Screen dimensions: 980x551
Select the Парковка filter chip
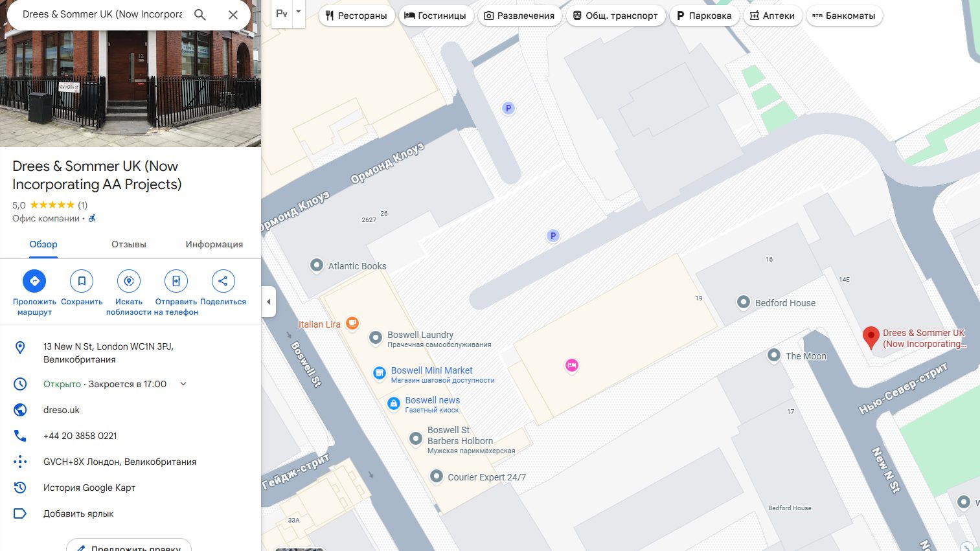[705, 16]
